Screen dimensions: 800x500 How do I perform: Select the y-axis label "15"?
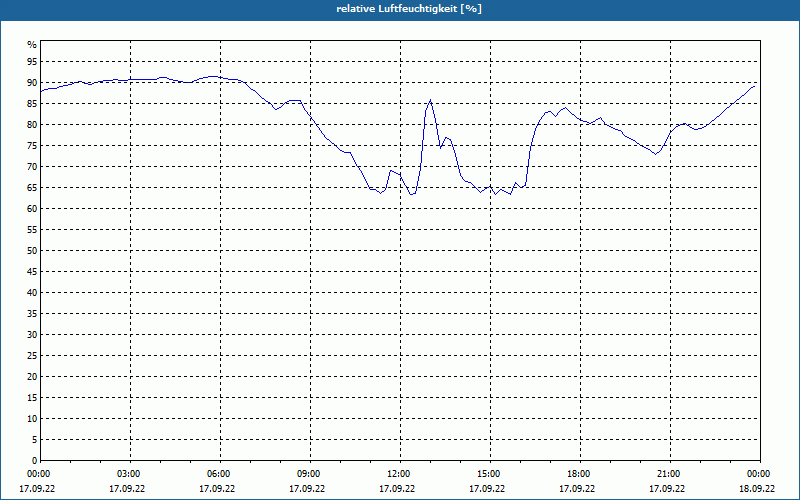point(32,397)
